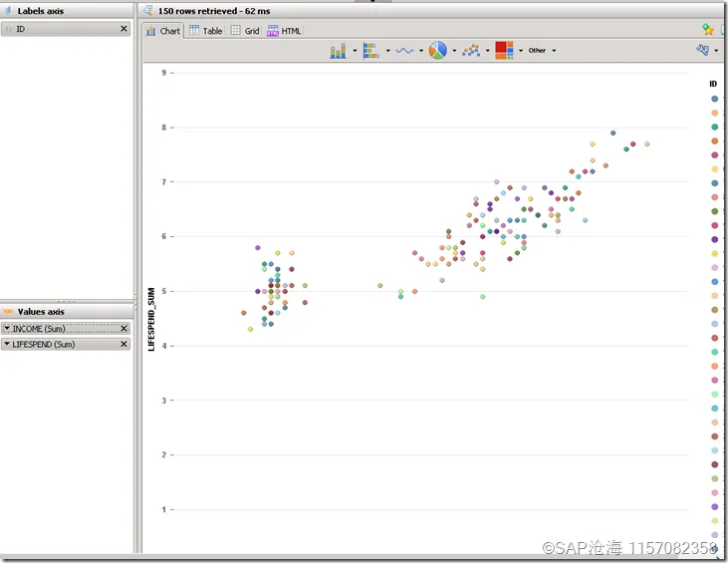Image resolution: width=728 pixels, height=563 pixels.
Task: Open the scatter chart dropdown arrow
Action: click(488, 51)
